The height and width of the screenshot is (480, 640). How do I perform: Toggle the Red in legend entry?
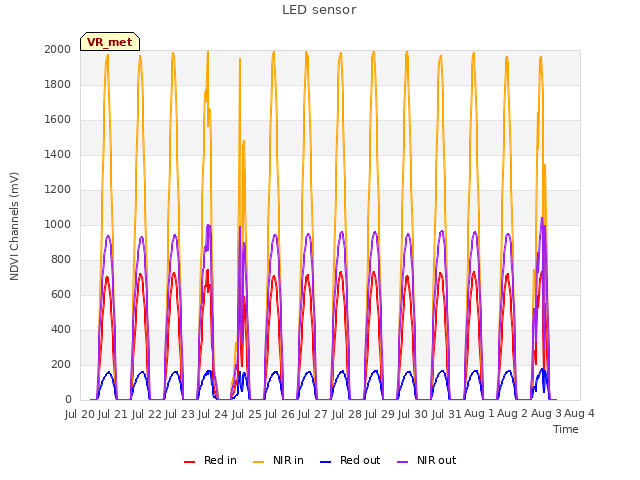(x=210, y=460)
